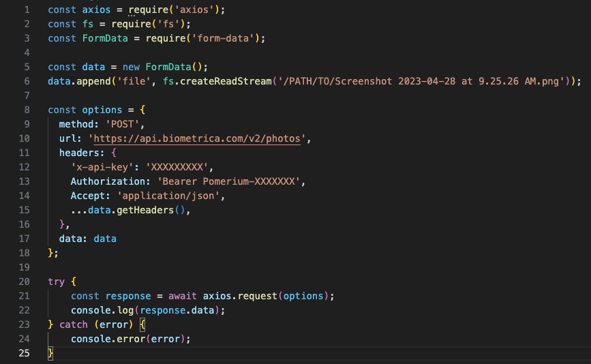Click line number 25 in the gutter
This screenshot has width=591, height=364.
click(x=24, y=353)
